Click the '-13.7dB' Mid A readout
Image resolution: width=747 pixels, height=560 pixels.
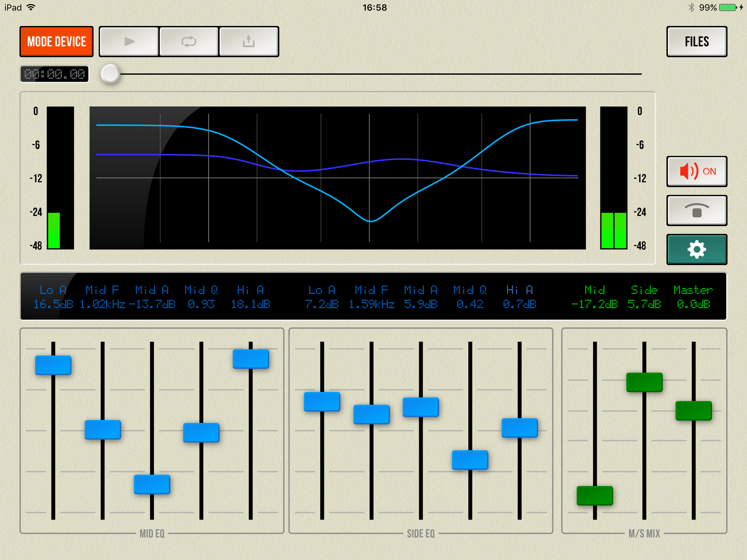click(152, 304)
